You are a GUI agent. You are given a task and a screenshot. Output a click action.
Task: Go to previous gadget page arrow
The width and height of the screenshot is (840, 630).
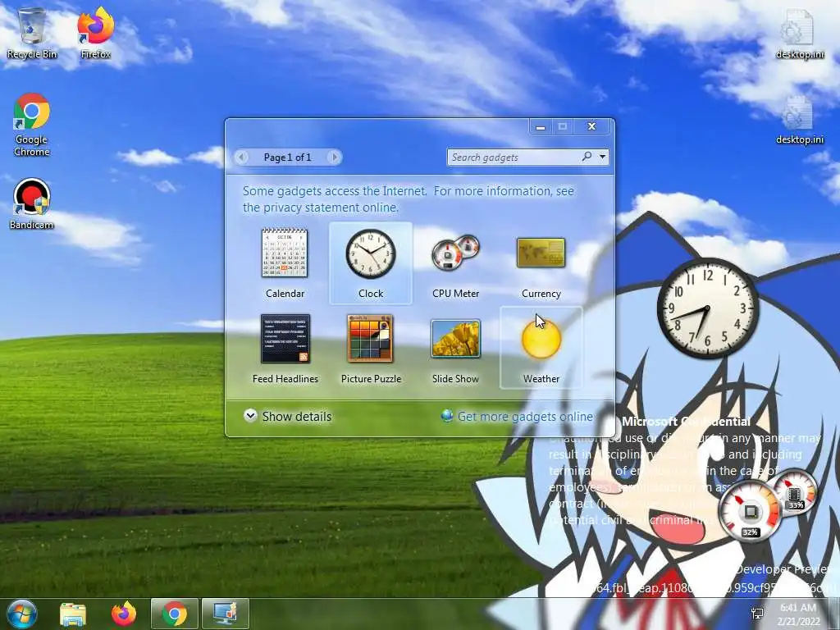tap(242, 157)
